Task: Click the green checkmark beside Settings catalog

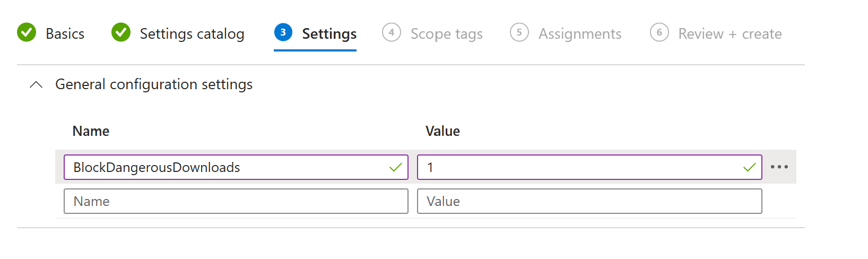Action: [x=121, y=32]
